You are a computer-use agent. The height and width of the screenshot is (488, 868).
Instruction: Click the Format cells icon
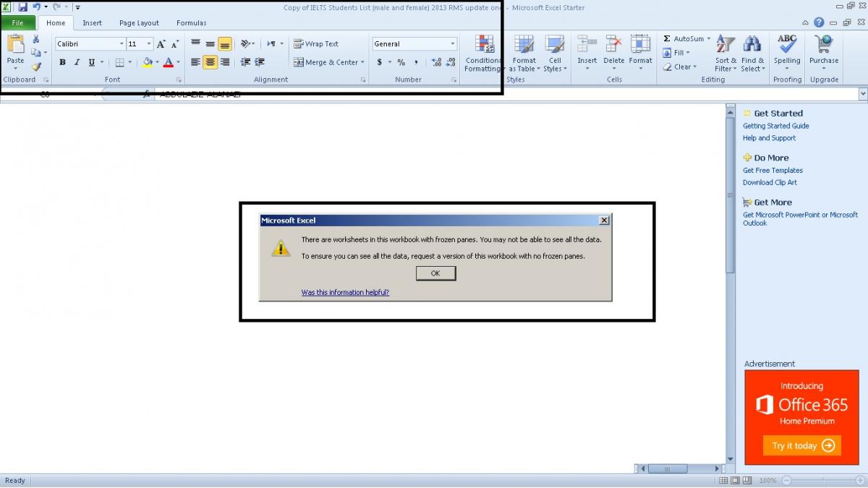[640, 45]
